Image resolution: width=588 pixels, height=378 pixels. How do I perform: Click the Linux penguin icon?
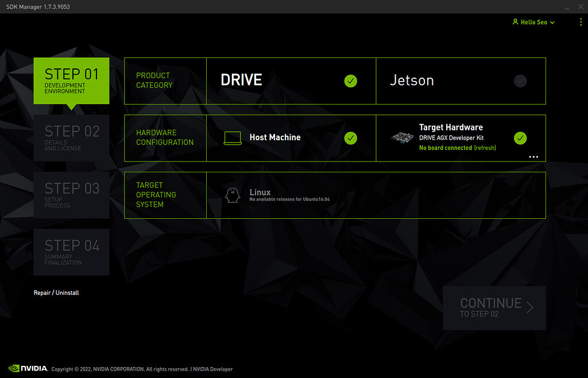(232, 195)
